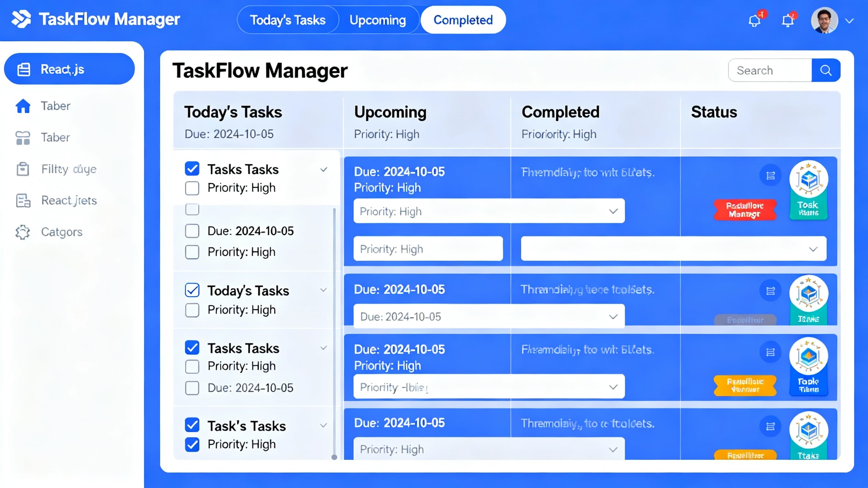Viewport: 868px width, 488px height.
Task: Expand the Today's Tasks row chevron
Action: pyautogui.click(x=324, y=290)
